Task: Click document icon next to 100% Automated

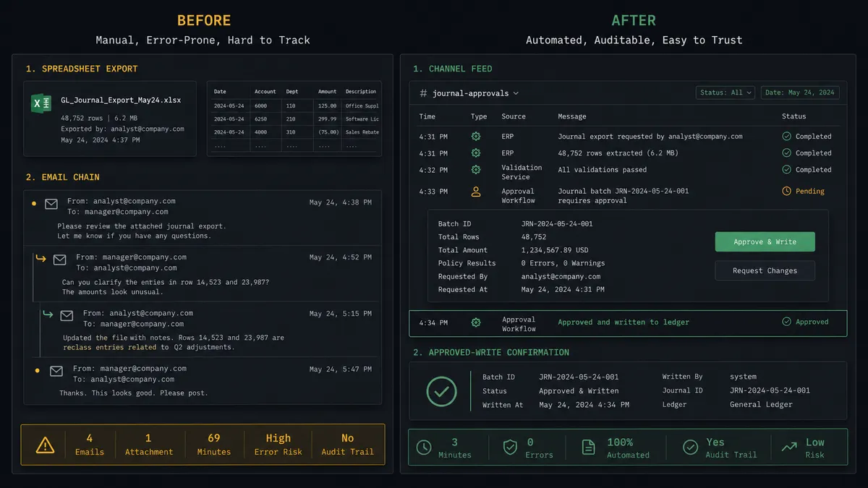Action: tap(589, 448)
